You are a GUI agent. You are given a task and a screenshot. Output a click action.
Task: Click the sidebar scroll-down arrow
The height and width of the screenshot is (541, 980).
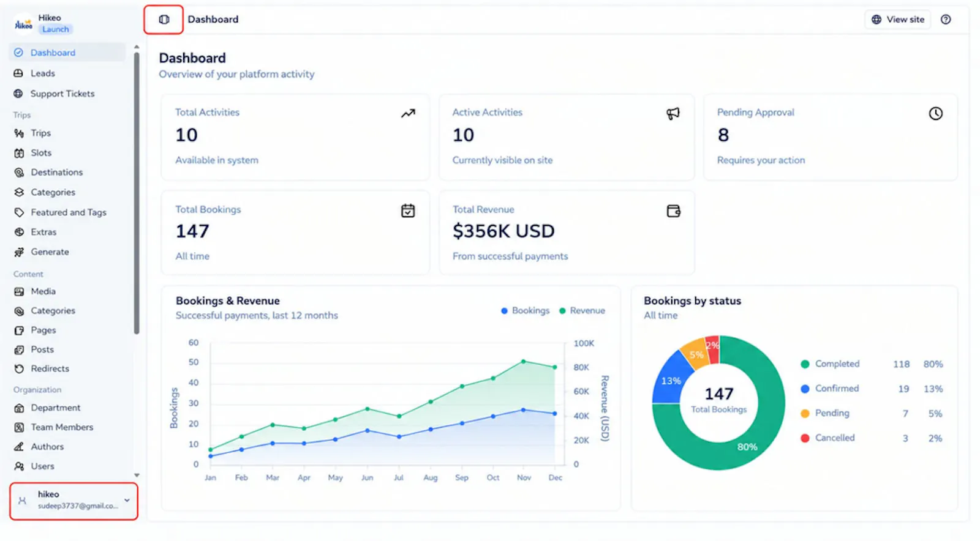137,476
